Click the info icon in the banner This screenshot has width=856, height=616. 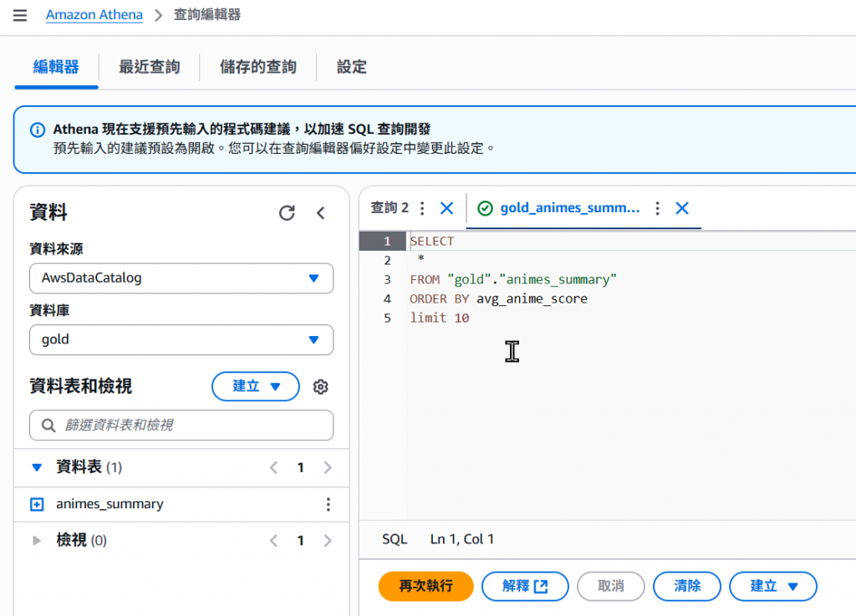(38, 130)
